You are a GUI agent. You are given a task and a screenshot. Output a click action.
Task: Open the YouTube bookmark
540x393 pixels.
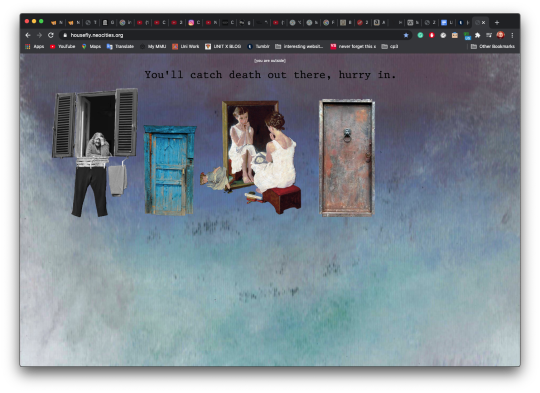63,46
